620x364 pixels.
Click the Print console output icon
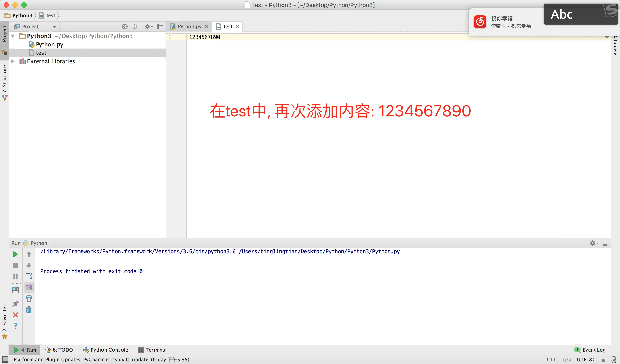point(29,299)
